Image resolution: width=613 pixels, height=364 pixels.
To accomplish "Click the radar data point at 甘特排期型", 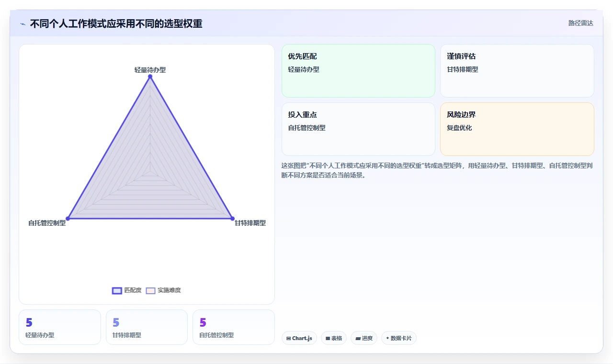I will pyautogui.click(x=232, y=219).
